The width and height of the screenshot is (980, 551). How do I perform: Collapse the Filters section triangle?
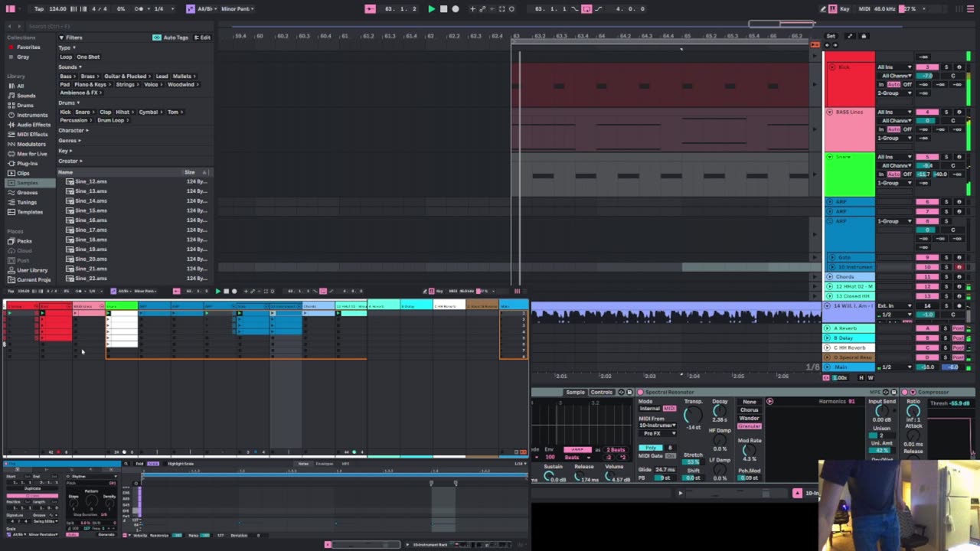tap(61, 37)
